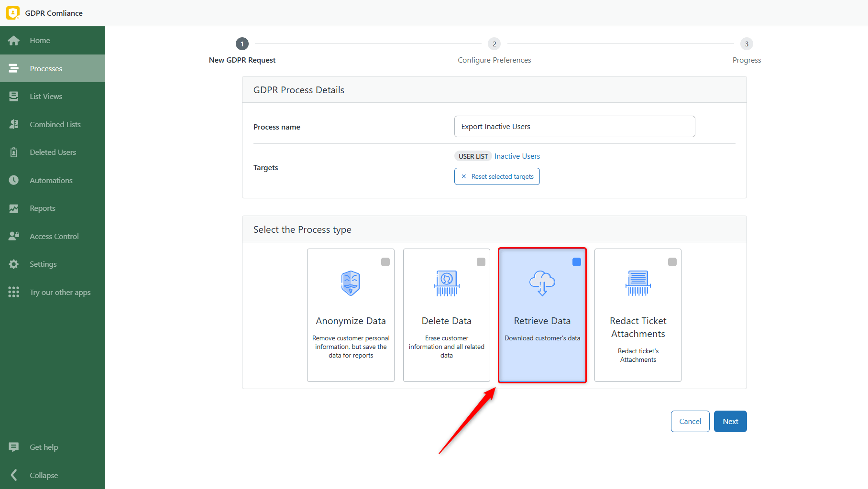Click the New GDPR Request step label

coord(242,60)
